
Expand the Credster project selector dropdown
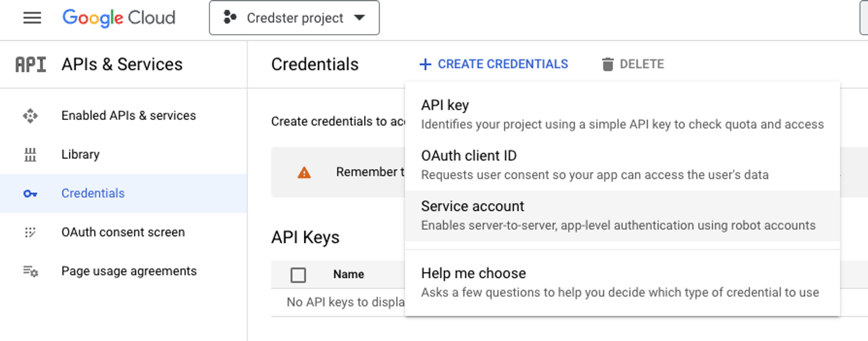pos(294,18)
